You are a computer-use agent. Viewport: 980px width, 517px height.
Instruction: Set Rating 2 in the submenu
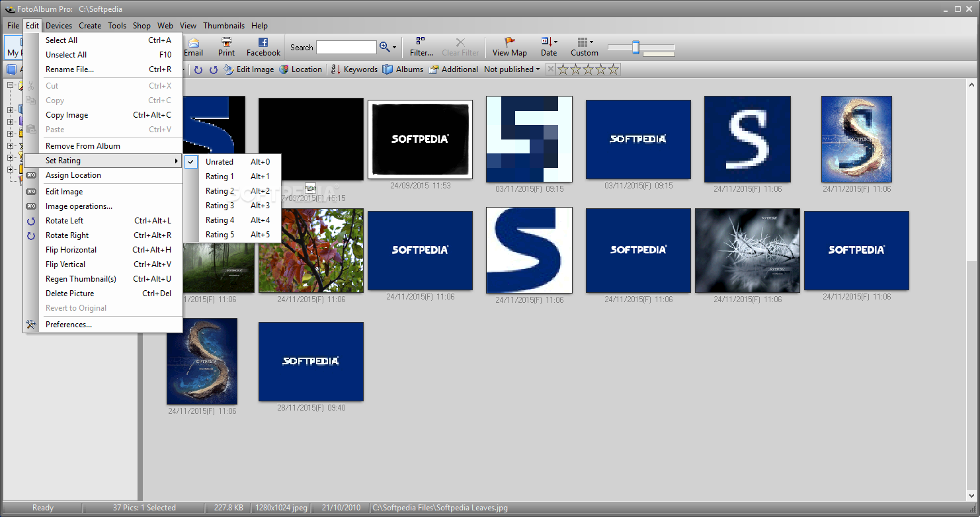click(232, 191)
